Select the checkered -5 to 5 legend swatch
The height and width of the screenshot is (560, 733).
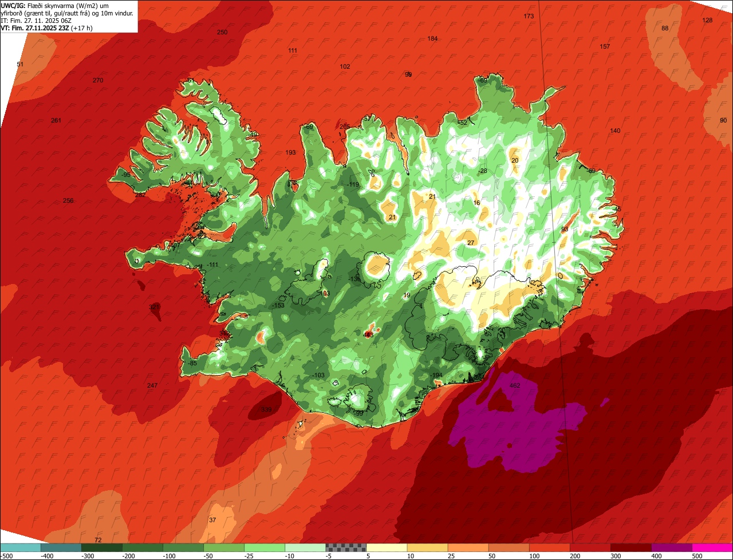(x=346, y=547)
